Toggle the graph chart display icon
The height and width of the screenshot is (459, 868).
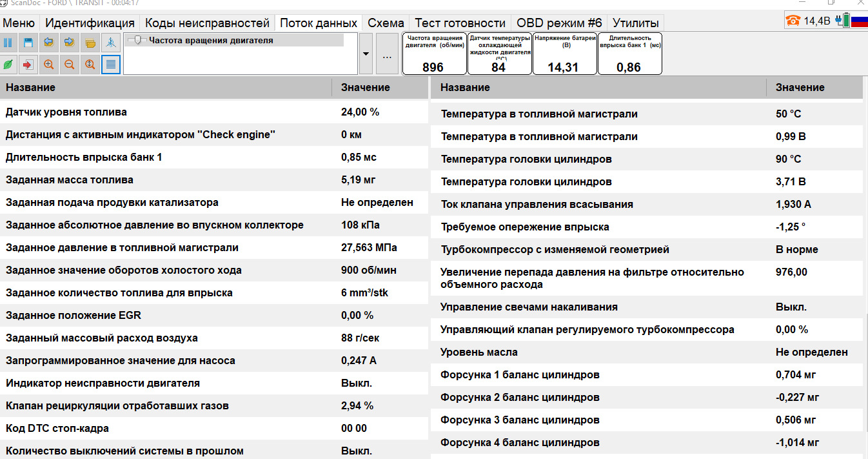[x=111, y=43]
